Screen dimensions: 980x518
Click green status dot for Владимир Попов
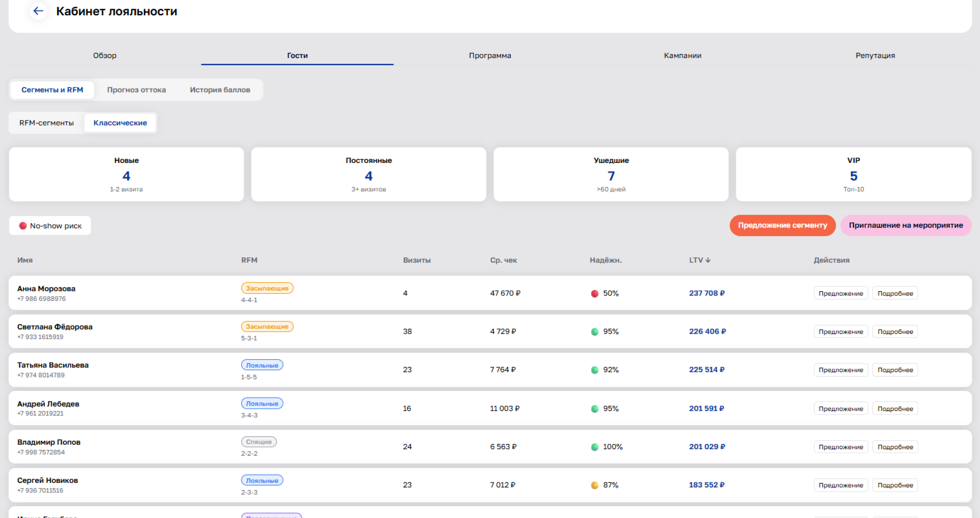pos(595,447)
